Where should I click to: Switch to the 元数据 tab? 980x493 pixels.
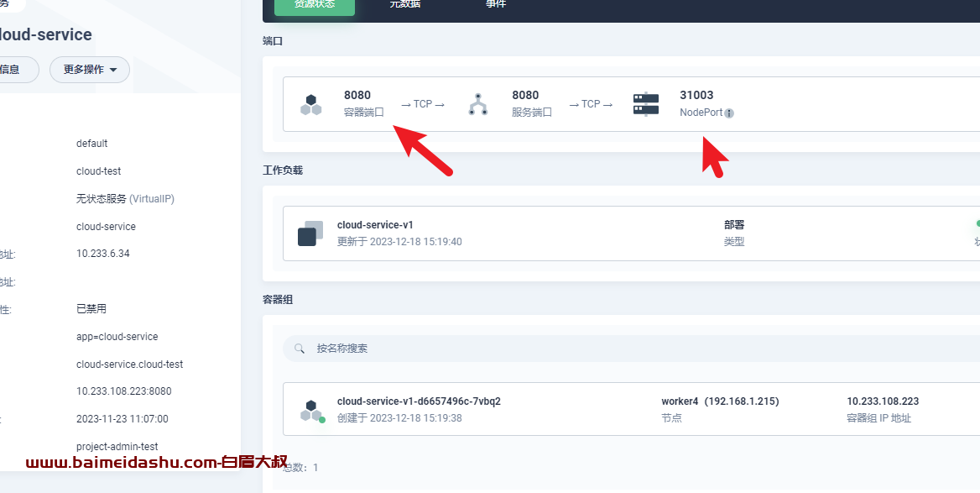[x=405, y=3]
